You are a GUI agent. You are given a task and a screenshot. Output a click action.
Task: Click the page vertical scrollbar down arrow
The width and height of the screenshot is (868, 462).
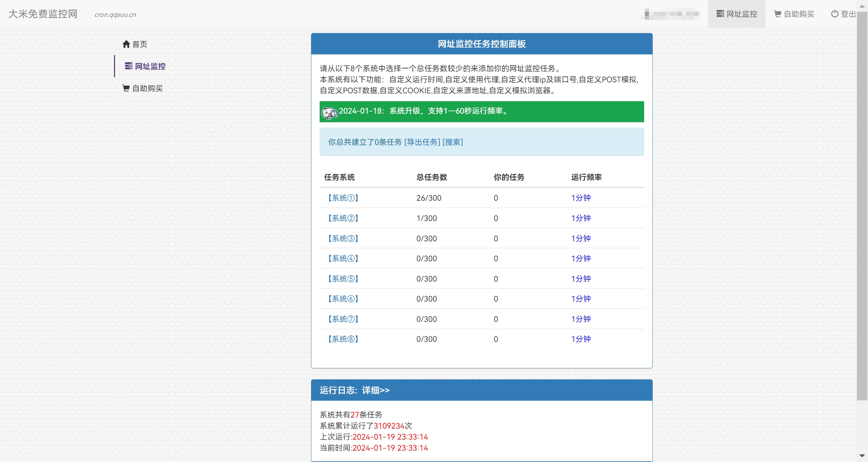(x=862, y=456)
